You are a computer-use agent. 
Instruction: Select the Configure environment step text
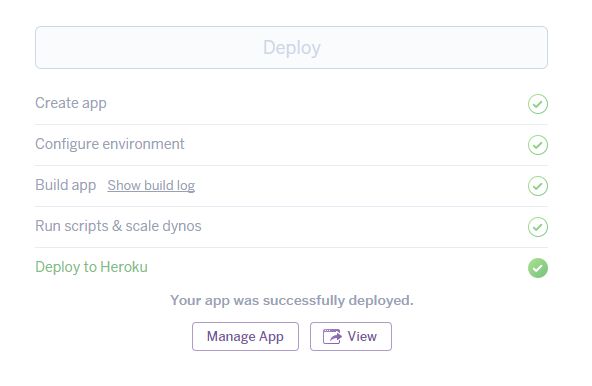pyautogui.click(x=110, y=144)
